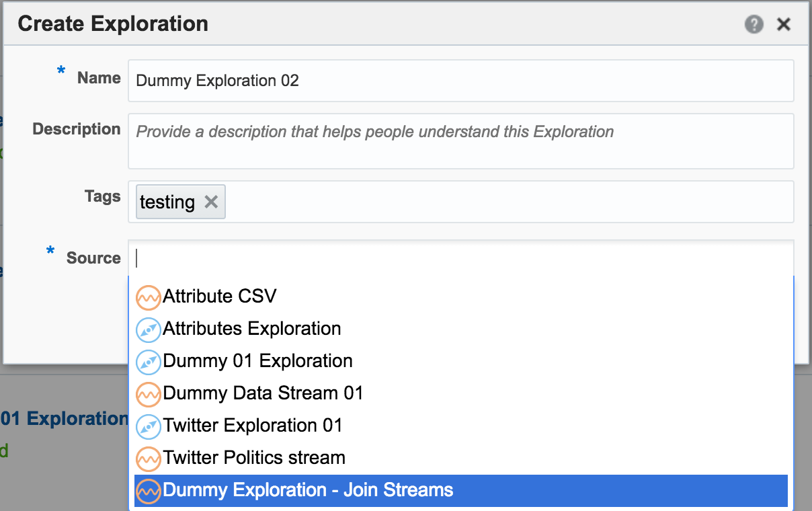
Task: Click the Attribute CSV stream icon
Action: point(148,297)
